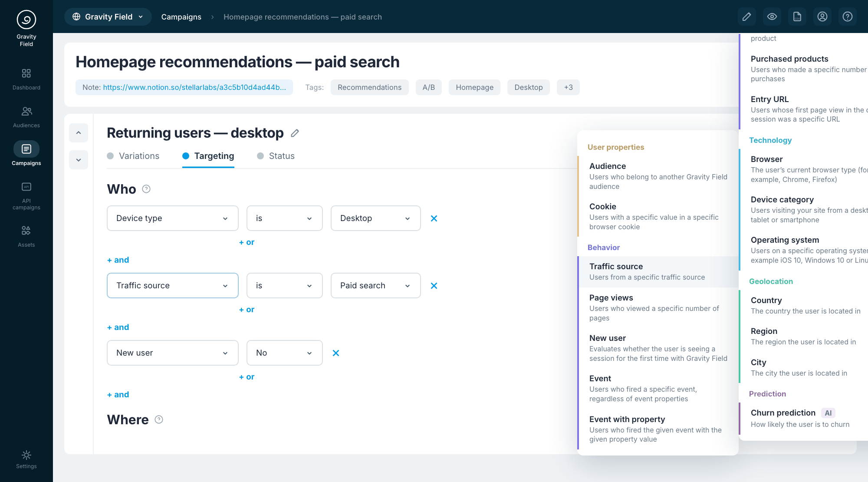Open the user account icon
This screenshot has width=868, height=482.
click(x=822, y=17)
